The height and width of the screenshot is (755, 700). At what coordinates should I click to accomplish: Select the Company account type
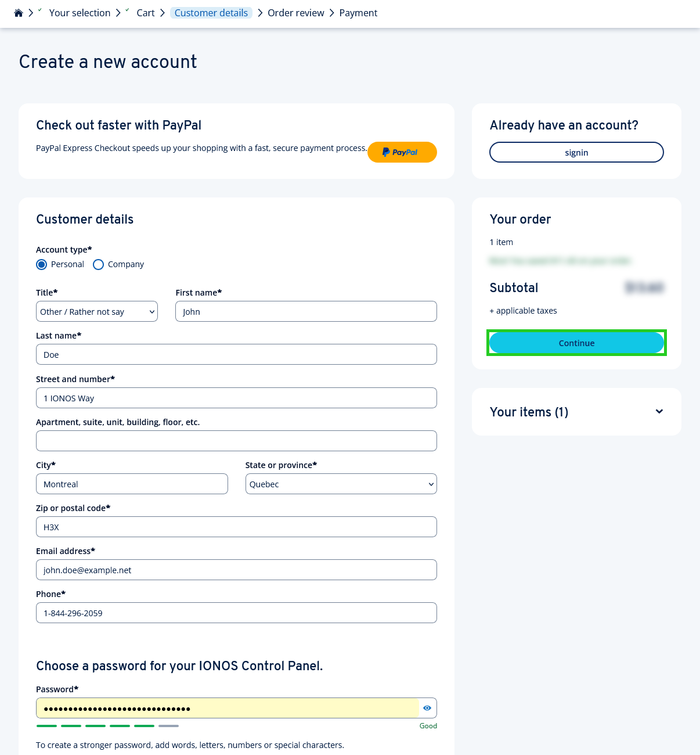[x=99, y=265]
